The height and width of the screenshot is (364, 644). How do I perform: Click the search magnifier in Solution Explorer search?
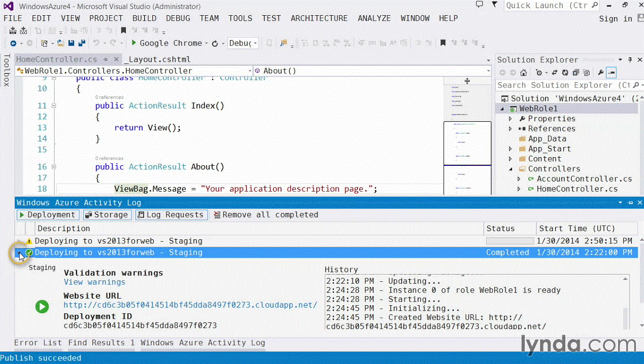coord(635,85)
